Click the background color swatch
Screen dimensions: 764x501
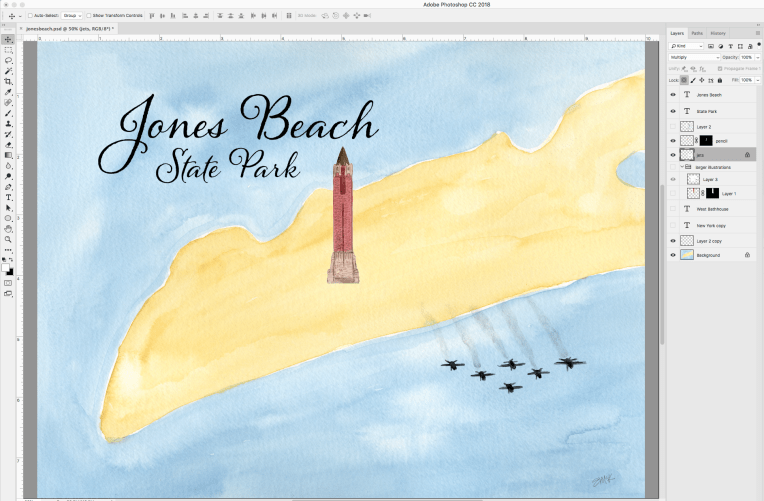pyautogui.click(x=10, y=272)
